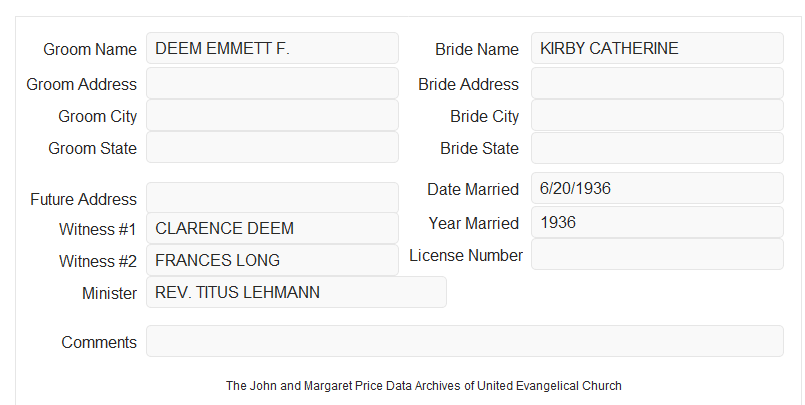Click Witness #2 field with FRANCES LONG
The image size is (805, 405).
click(x=272, y=260)
